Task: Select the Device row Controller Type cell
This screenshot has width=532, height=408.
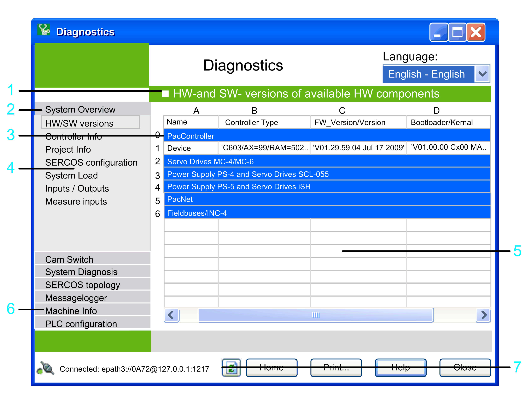Action: point(264,148)
